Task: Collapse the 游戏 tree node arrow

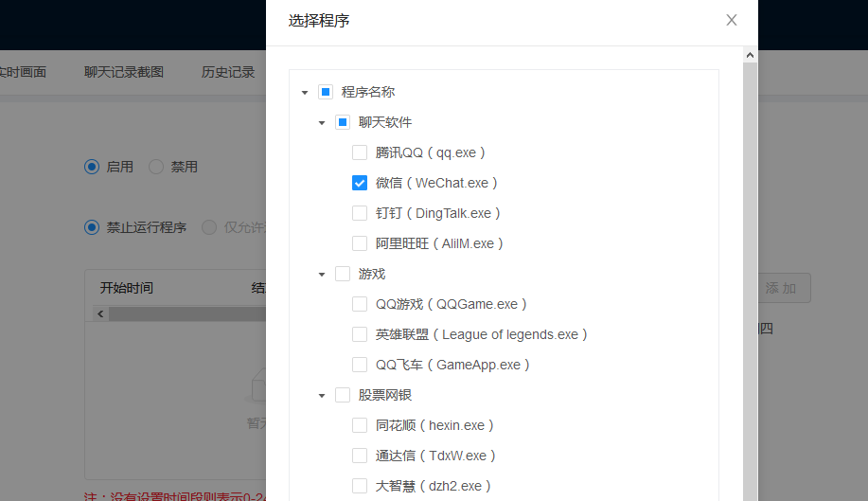Action: [x=322, y=275]
